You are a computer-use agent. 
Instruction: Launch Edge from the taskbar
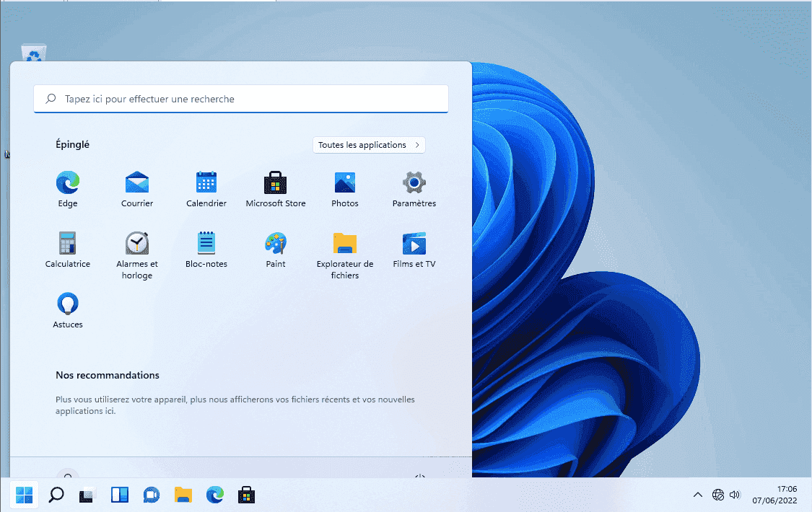coord(215,495)
